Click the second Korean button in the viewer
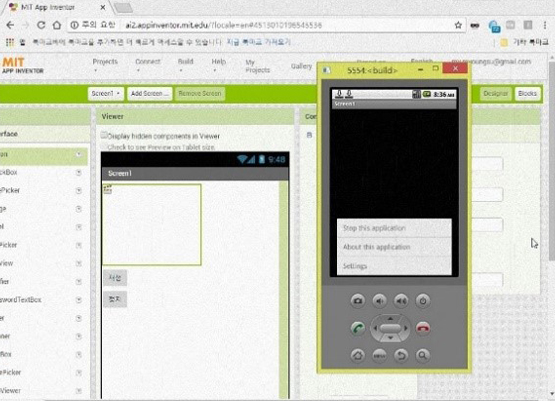This screenshot has height=401, width=555. point(115,299)
